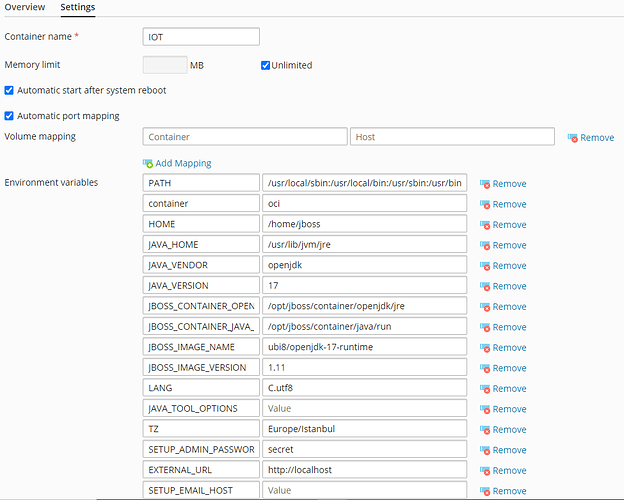Click the SETUP_ADMIN_PASSWOR value field secret
The image size is (624, 500).
click(x=365, y=449)
